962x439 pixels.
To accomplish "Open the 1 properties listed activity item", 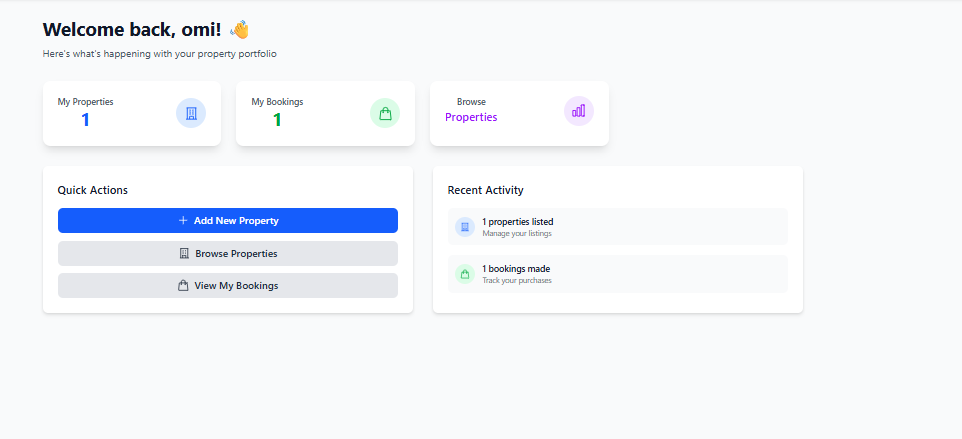I will click(617, 227).
